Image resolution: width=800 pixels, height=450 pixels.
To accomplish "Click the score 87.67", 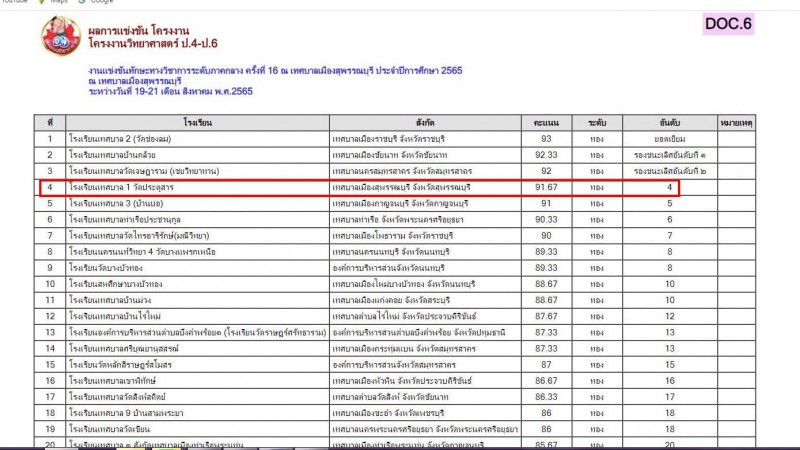I will pyautogui.click(x=546, y=316).
